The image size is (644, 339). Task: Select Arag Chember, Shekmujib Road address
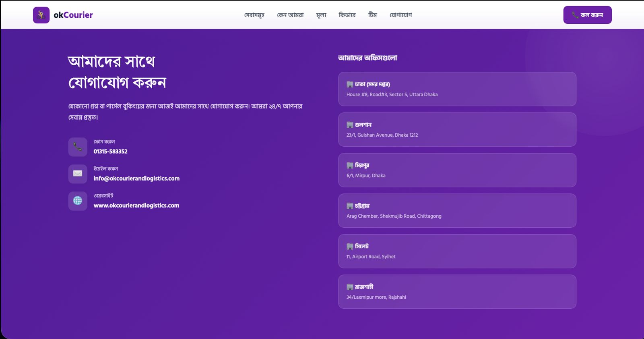[394, 216]
